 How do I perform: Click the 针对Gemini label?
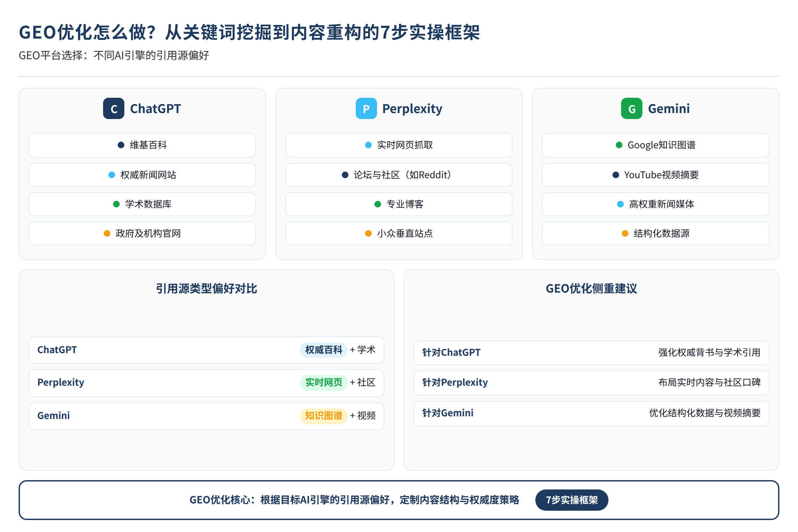[x=448, y=413]
